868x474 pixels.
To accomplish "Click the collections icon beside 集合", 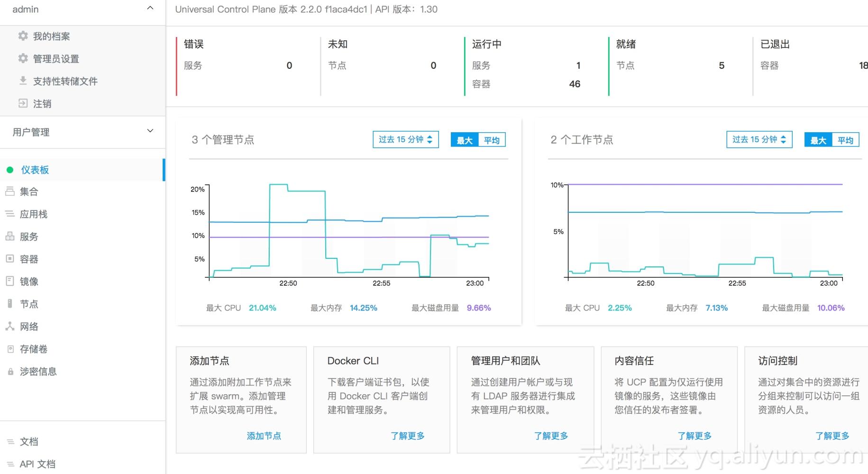I will point(9,191).
